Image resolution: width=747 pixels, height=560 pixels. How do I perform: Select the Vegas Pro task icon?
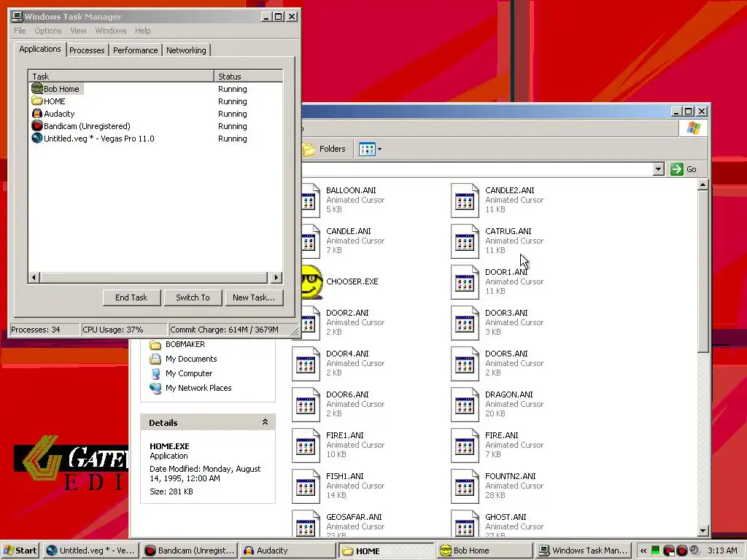[37, 138]
